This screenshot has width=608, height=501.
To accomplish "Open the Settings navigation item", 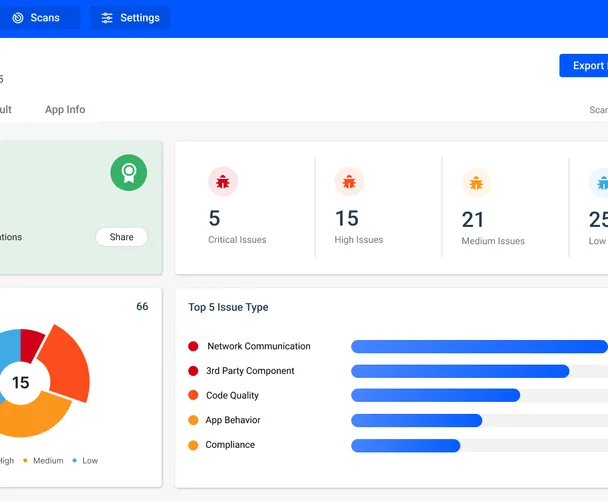I will 130,18.
